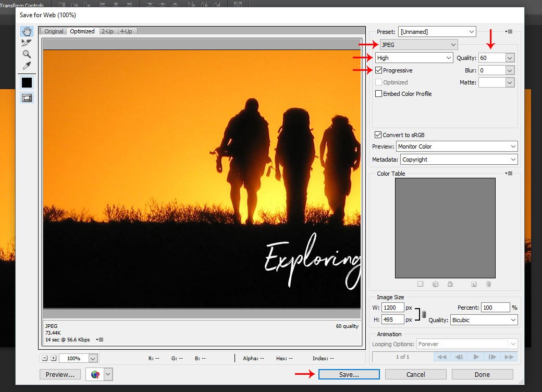Open the Optimize panel flyout menu
The height and width of the screenshot is (392, 542).
pos(509,31)
